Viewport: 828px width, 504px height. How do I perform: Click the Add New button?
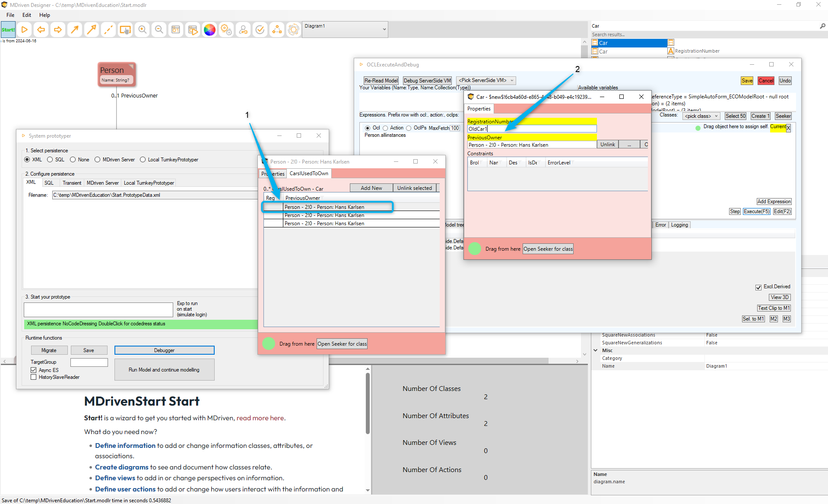(x=371, y=188)
